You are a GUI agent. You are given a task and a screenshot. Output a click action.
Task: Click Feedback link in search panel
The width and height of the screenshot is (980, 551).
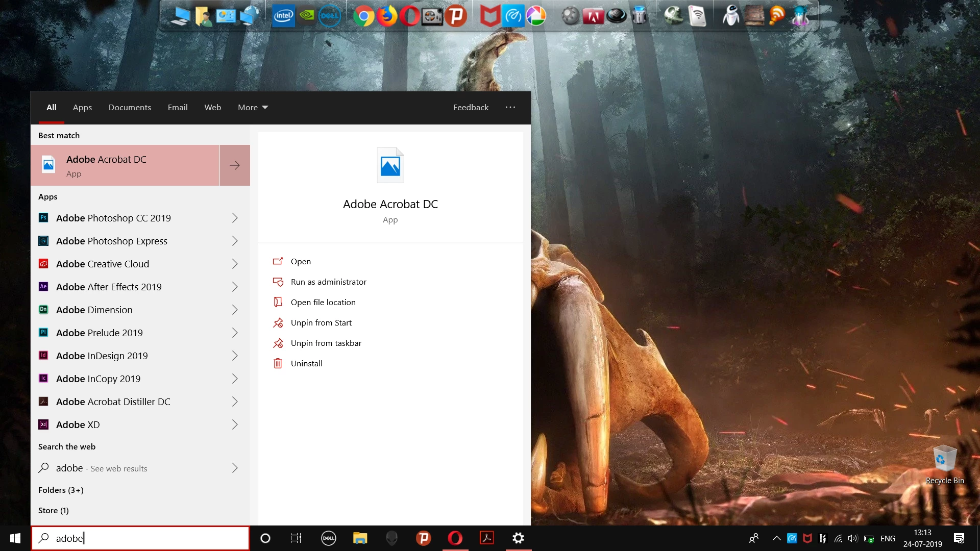tap(471, 107)
